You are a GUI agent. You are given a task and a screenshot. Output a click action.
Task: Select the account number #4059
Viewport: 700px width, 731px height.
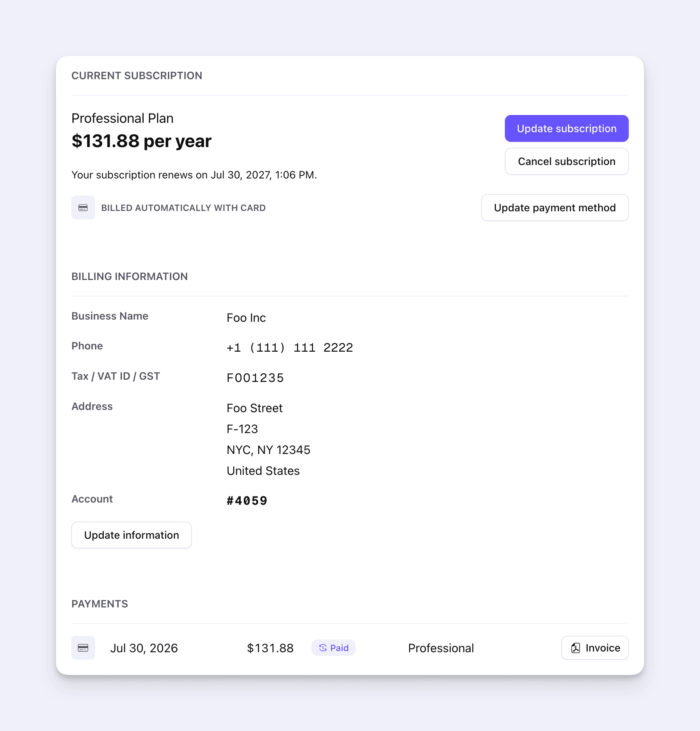tap(247, 501)
